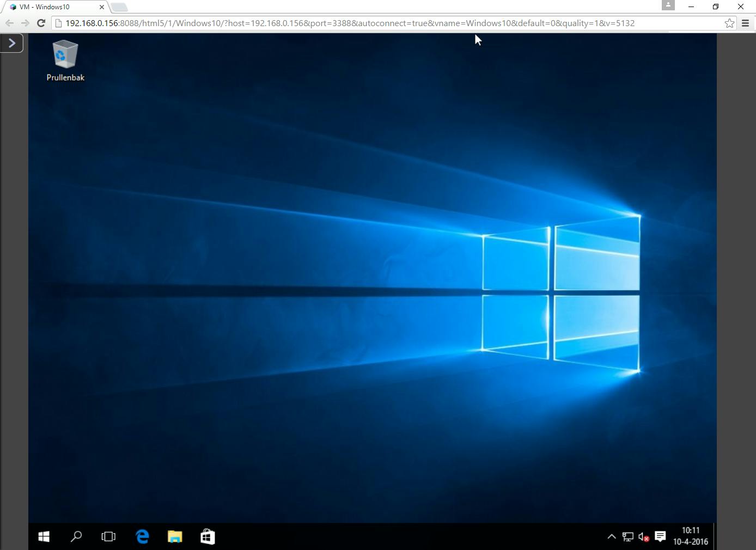This screenshot has height=550, width=756.
Task: Close the browser window
Action: pos(741,7)
